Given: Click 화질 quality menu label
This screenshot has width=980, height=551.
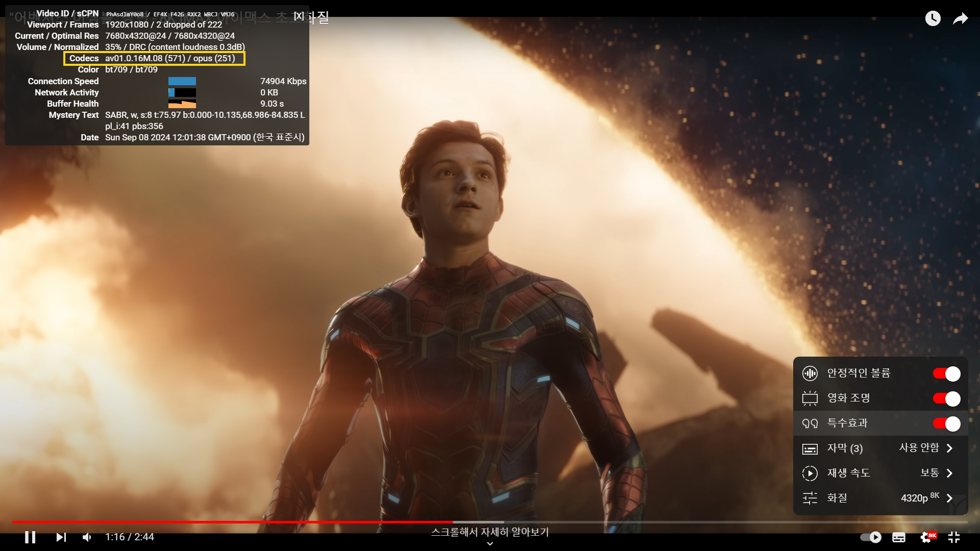Looking at the screenshot, I should click(x=837, y=498).
